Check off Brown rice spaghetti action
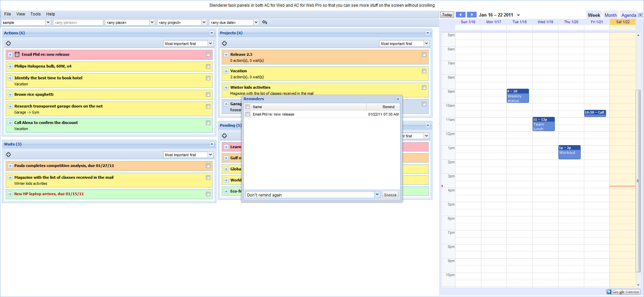The width and height of the screenshot is (644, 297). point(208,94)
